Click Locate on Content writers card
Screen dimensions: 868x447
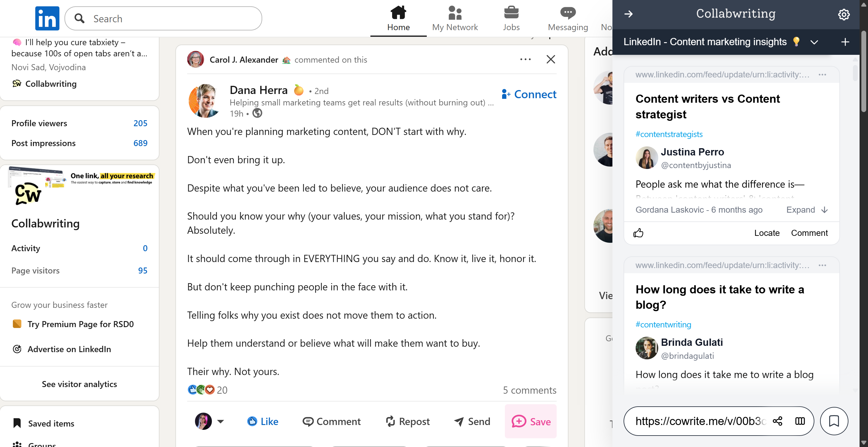pos(766,233)
